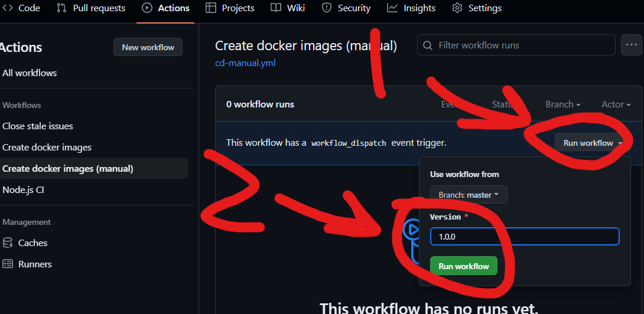Click the Wiki book icon
Screen dimensions: 644x314
click(276, 8)
